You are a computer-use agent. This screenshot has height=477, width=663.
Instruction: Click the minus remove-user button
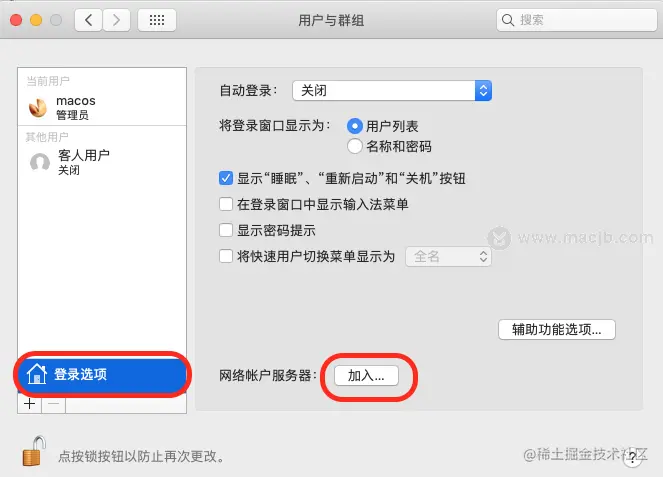pos(54,404)
